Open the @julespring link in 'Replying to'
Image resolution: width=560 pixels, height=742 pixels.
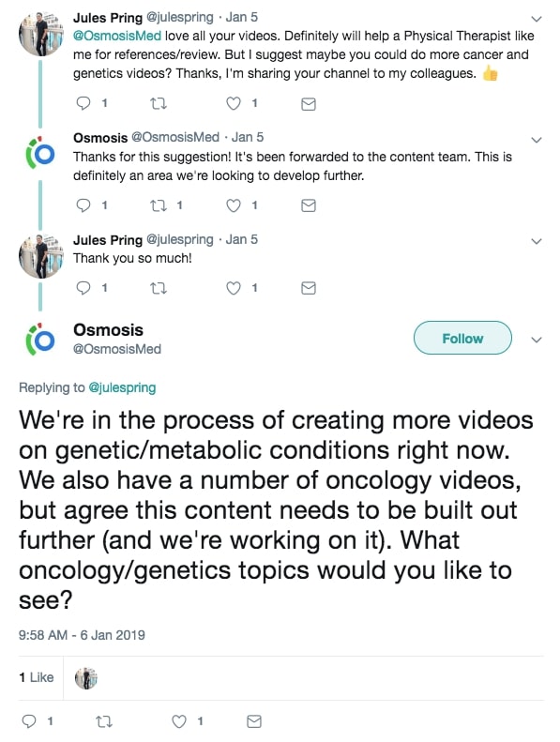(122, 387)
